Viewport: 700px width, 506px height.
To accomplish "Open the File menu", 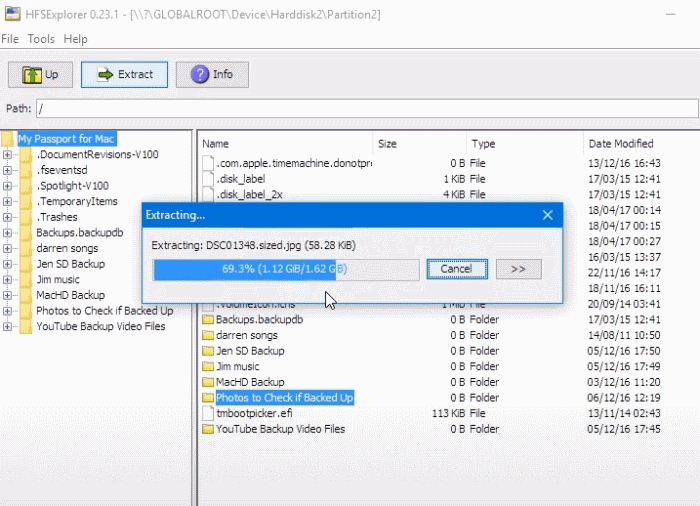I will (10, 39).
